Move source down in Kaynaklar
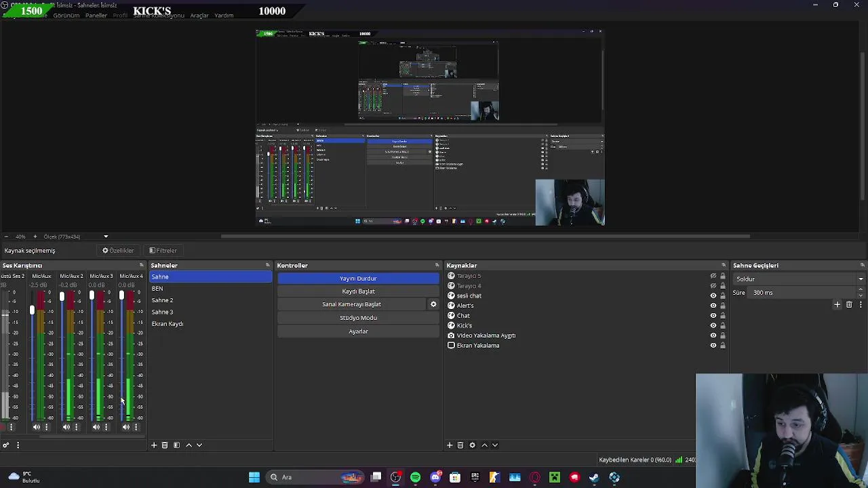The height and width of the screenshot is (488, 868). point(495,445)
